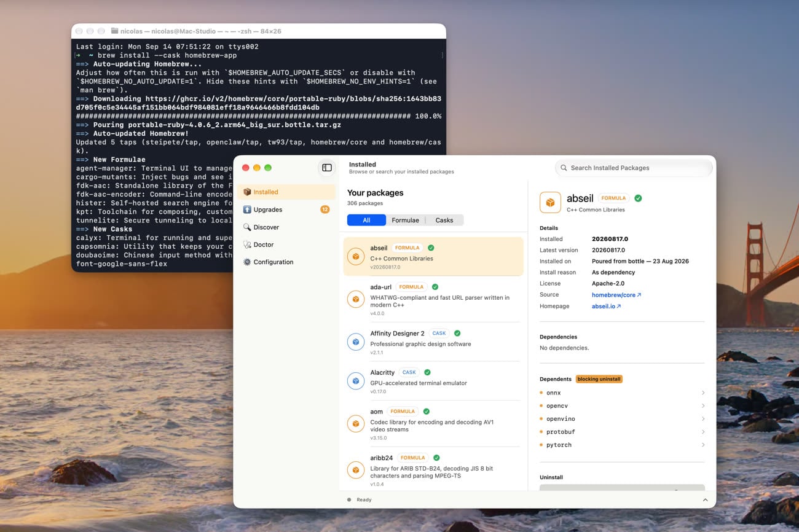Click the blocking uninstall badge
This screenshot has width=799, height=532.
[599, 379]
